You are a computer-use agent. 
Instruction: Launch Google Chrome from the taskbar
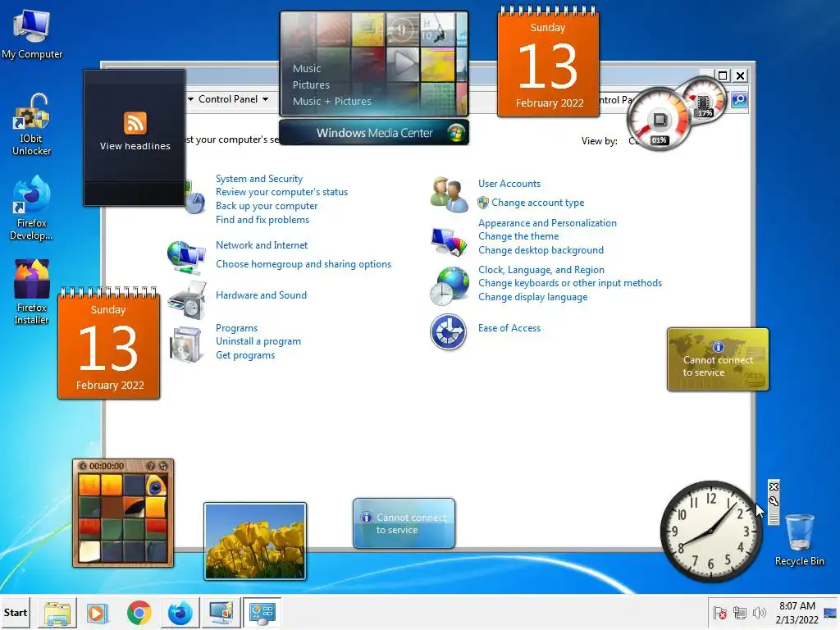(x=139, y=612)
